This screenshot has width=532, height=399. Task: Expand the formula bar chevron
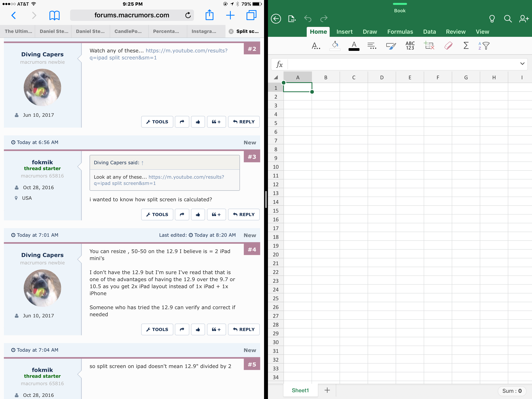click(x=522, y=64)
